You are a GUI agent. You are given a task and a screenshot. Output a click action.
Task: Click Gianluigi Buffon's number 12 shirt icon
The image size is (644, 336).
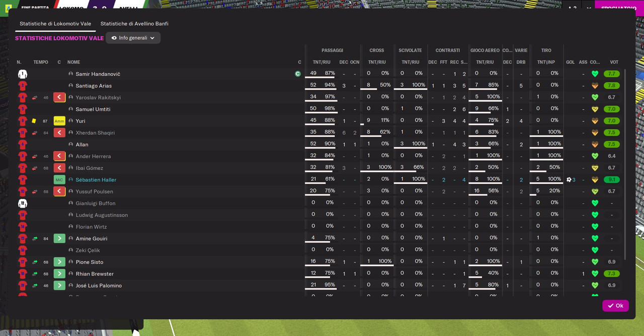coord(22,204)
